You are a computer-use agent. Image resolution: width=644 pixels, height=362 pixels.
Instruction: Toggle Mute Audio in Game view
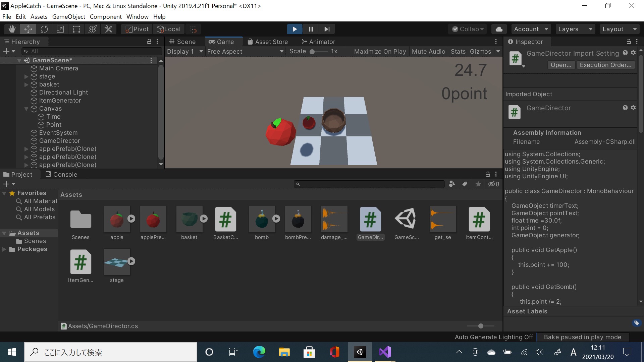[428, 51]
